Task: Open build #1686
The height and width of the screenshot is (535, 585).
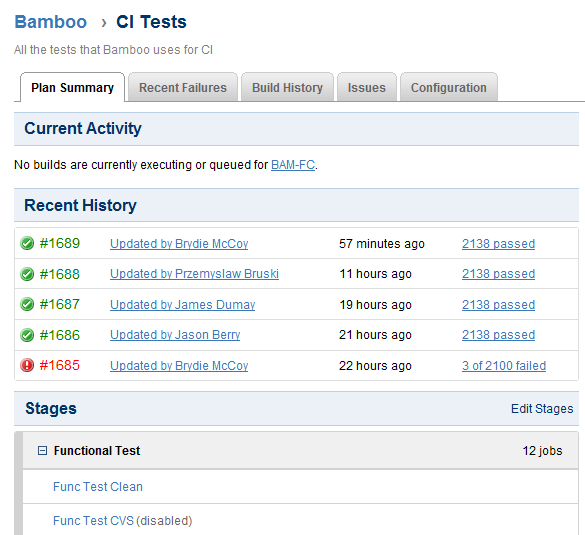Action: point(60,335)
